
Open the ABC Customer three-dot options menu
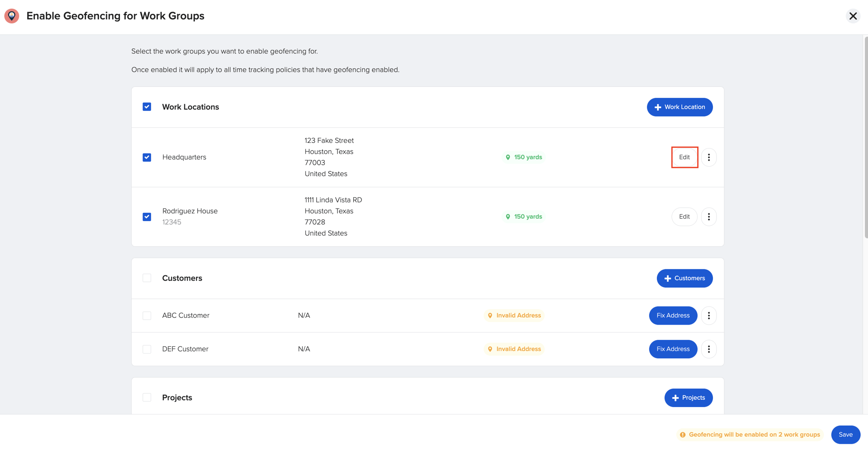pos(709,316)
